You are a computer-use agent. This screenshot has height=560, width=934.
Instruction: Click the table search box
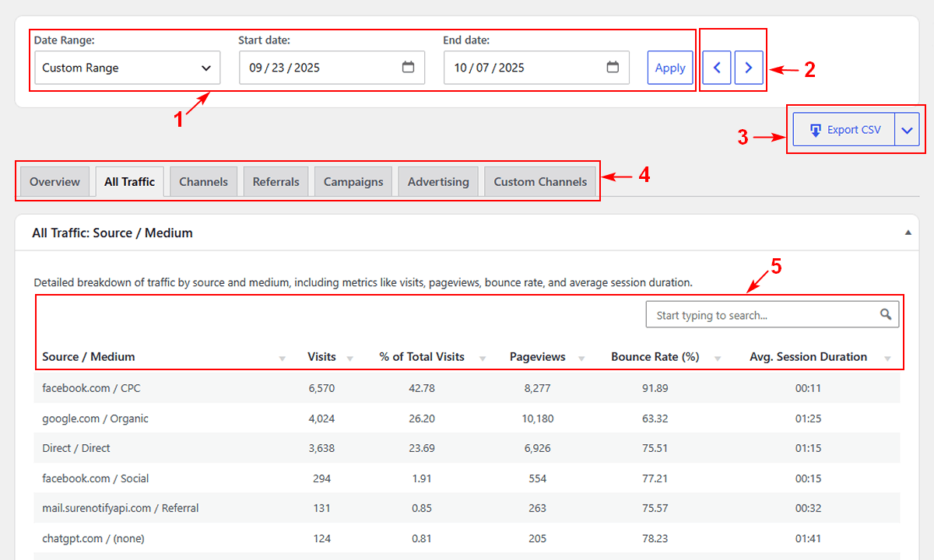(x=772, y=315)
